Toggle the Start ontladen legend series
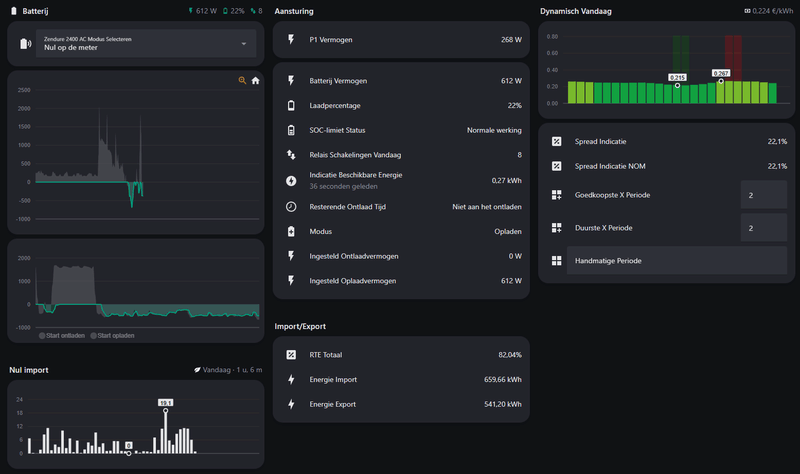Image resolution: width=800 pixels, height=474 pixels. (65, 335)
